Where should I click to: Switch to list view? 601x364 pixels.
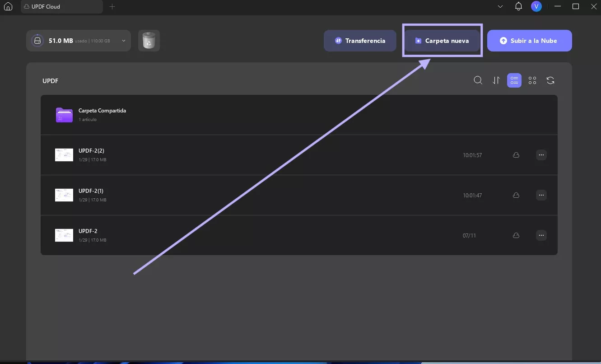[x=514, y=80]
